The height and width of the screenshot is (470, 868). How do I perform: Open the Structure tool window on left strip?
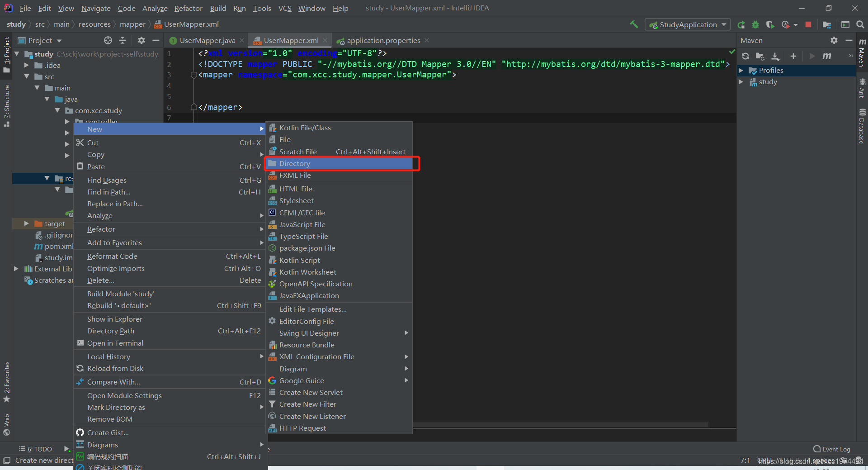[6, 105]
